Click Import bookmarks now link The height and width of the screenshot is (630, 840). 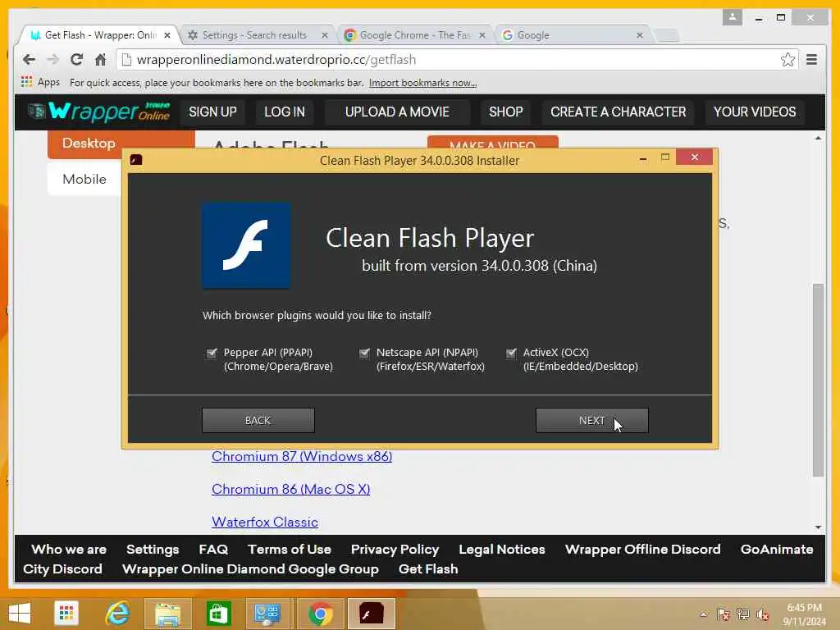422,83
